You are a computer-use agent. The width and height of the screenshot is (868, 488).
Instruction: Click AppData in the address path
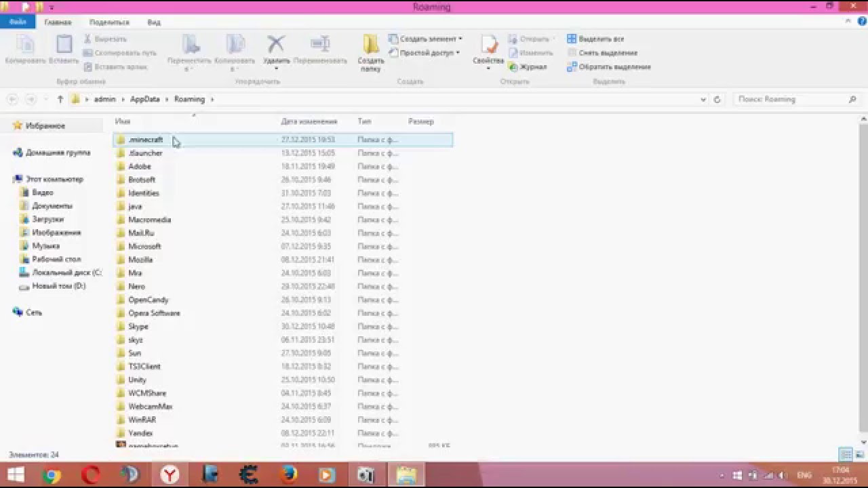(144, 99)
